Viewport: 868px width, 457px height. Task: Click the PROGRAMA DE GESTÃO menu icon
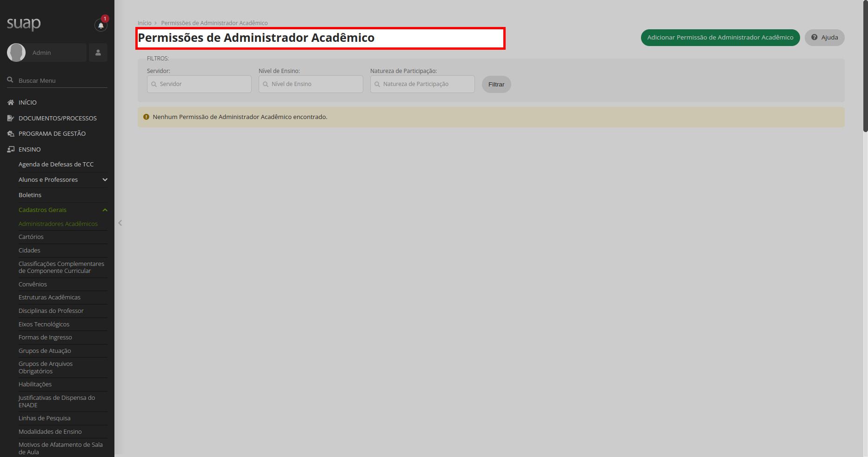(x=11, y=133)
